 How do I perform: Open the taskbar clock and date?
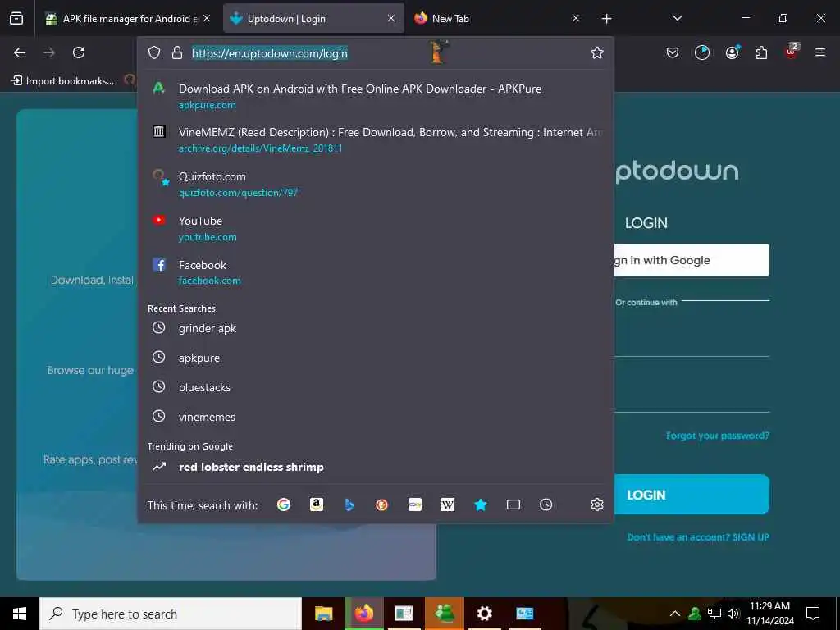coord(769,614)
